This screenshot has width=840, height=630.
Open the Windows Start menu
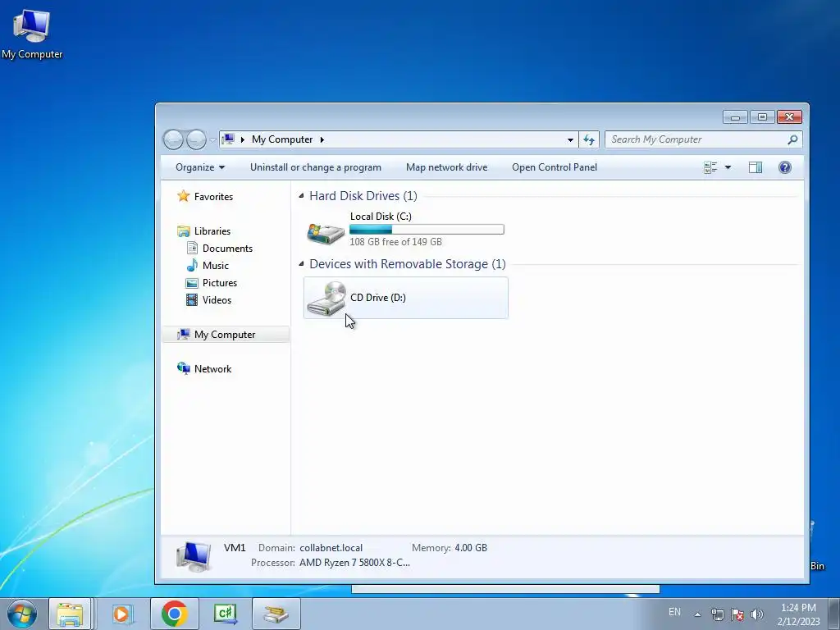pos(22,614)
